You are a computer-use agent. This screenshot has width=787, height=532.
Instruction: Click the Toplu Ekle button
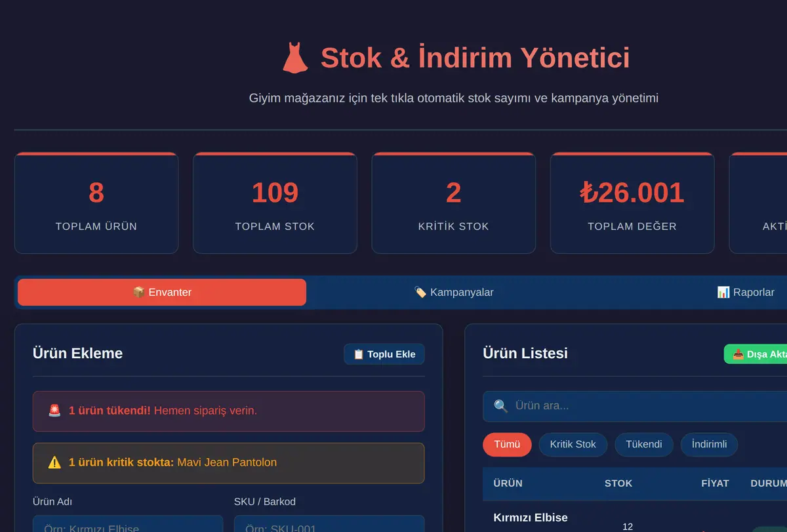[384, 354]
